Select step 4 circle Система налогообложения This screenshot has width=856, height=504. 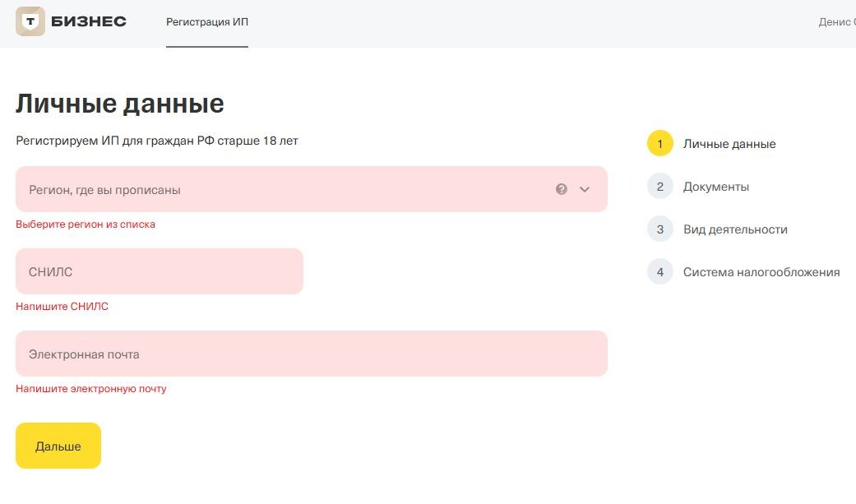click(x=660, y=272)
